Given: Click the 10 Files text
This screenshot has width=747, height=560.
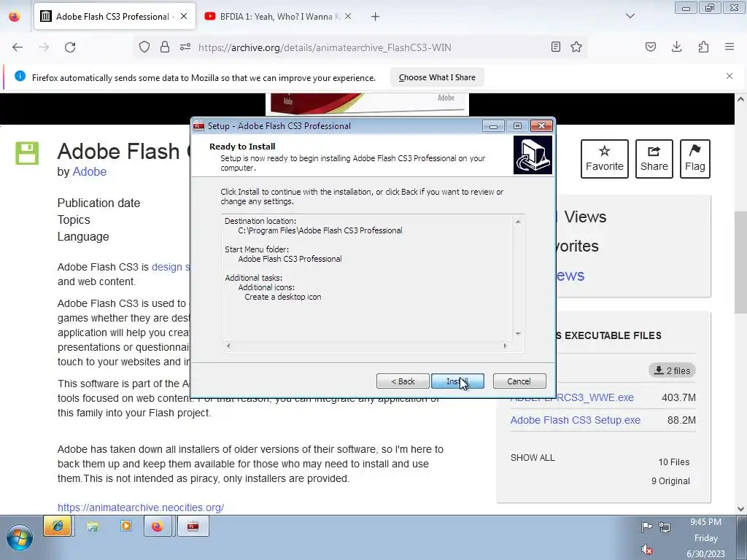Looking at the screenshot, I should pyautogui.click(x=673, y=462).
